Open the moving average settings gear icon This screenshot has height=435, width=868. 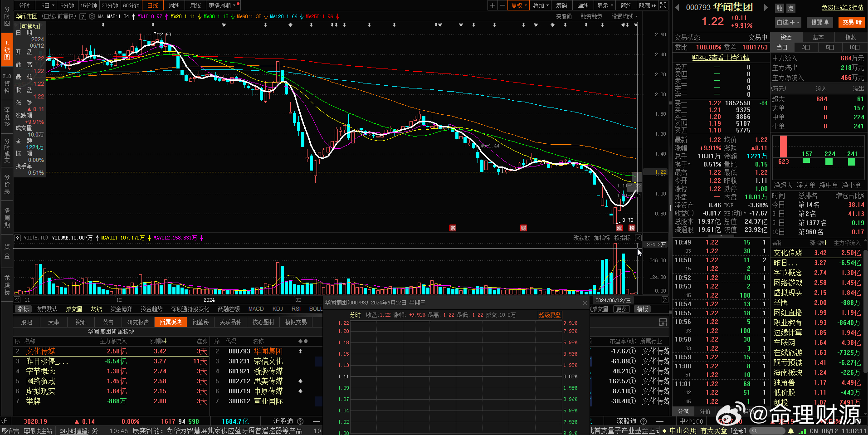point(92,16)
